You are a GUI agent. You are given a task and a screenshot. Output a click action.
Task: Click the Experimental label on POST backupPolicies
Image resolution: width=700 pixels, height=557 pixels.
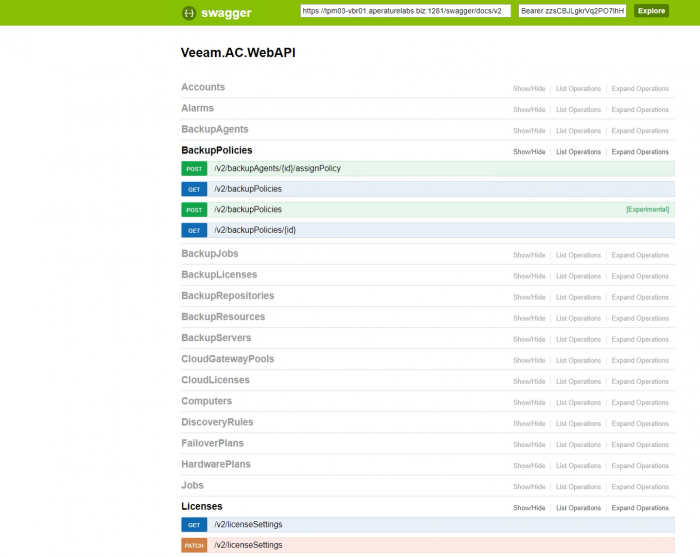[647, 209]
